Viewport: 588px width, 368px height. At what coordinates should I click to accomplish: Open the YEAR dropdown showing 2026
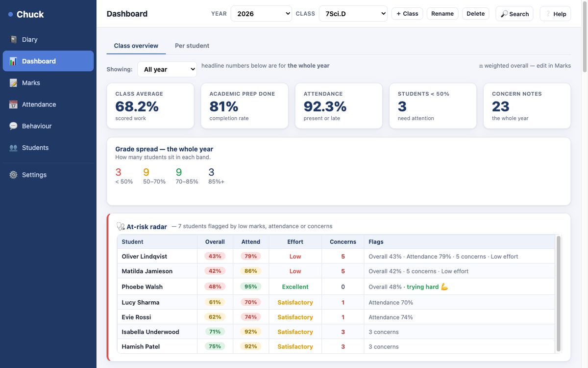tap(261, 14)
